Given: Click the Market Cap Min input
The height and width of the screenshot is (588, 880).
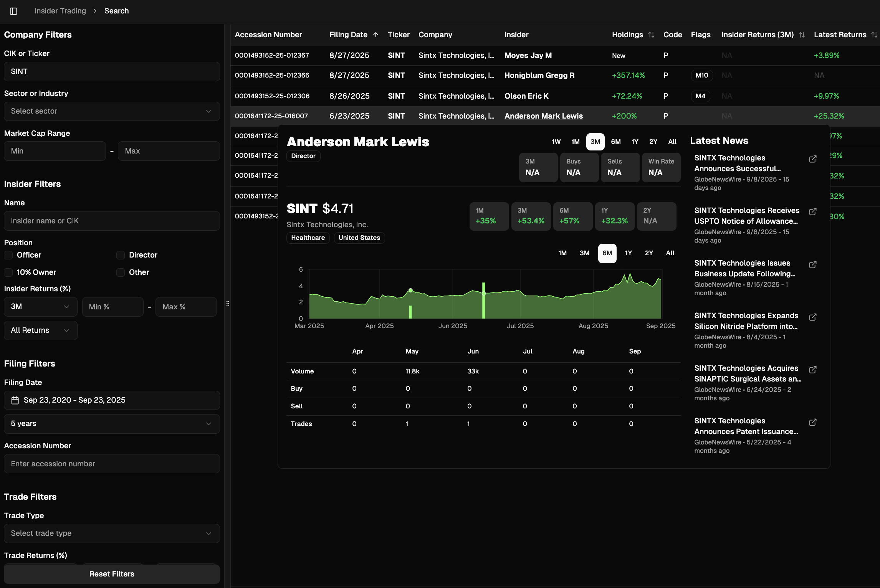Looking at the screenshot, I should 55,151.
